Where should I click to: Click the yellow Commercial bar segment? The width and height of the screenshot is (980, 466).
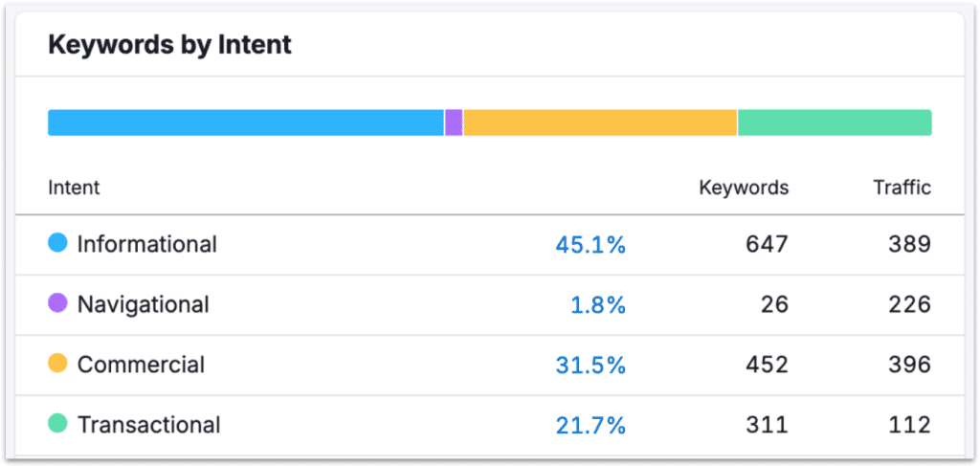coord(600,122)
